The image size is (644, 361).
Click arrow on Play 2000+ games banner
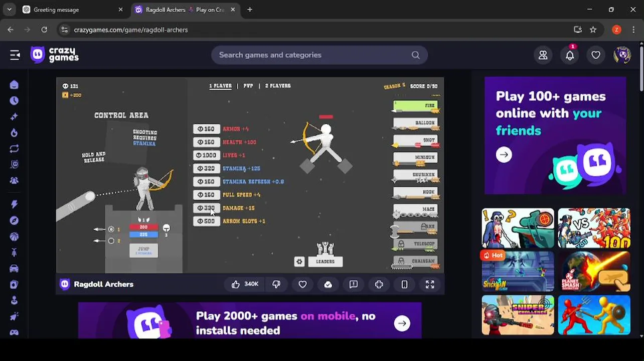402,323
